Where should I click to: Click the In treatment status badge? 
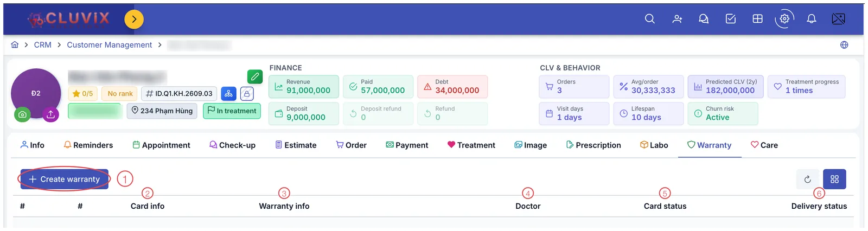pos(232,111)
